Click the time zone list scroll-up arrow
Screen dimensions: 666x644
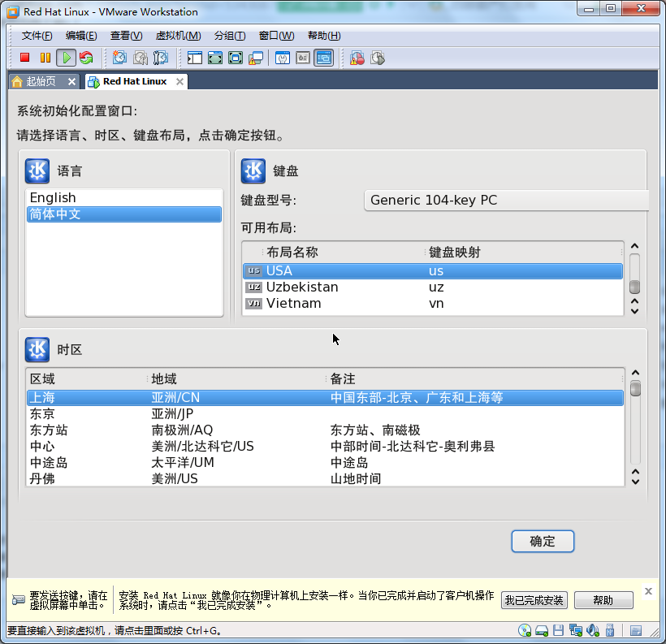[x=635, y=373]
